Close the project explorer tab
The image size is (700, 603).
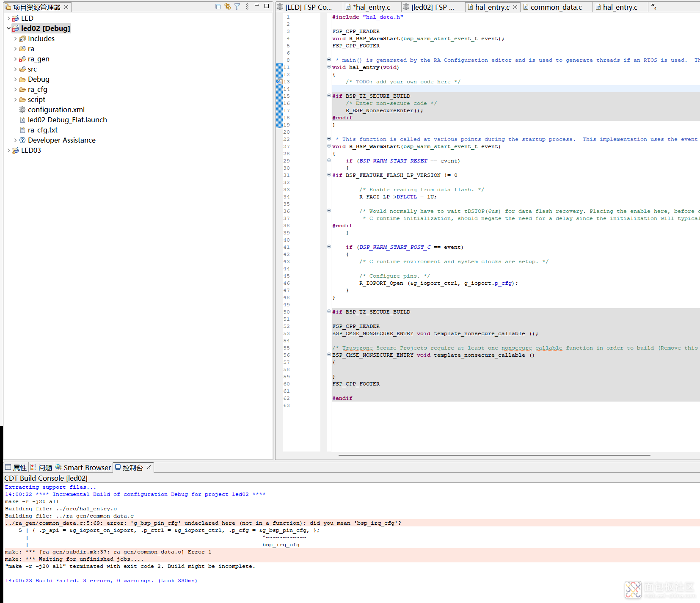coord(66,7)
